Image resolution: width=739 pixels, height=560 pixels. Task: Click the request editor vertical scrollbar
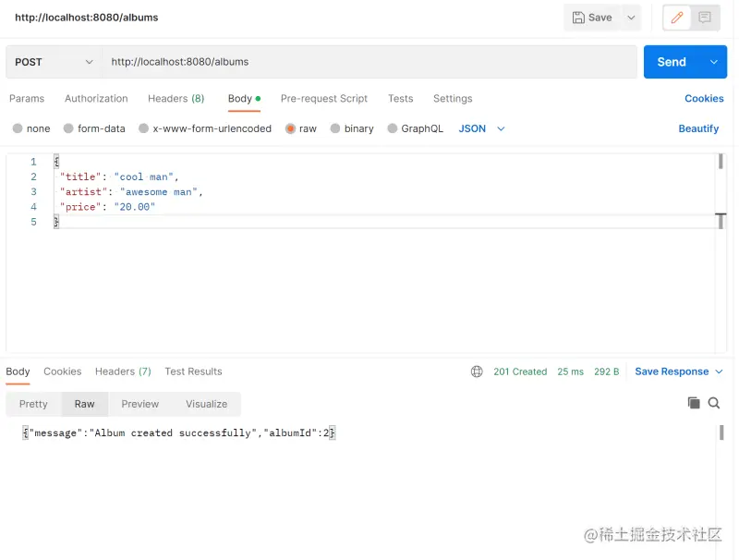pos(721,162)
